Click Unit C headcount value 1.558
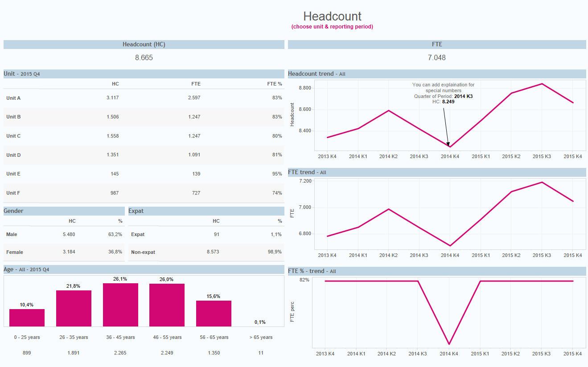This screenshot has width=588, height=367. click(x=113, y=136)
